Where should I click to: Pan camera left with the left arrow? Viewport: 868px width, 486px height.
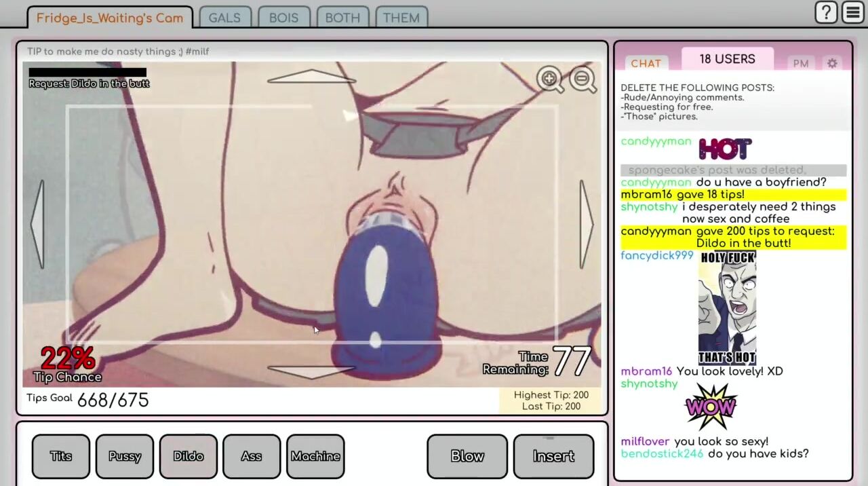pyautogui.click(x=38, y=224)
